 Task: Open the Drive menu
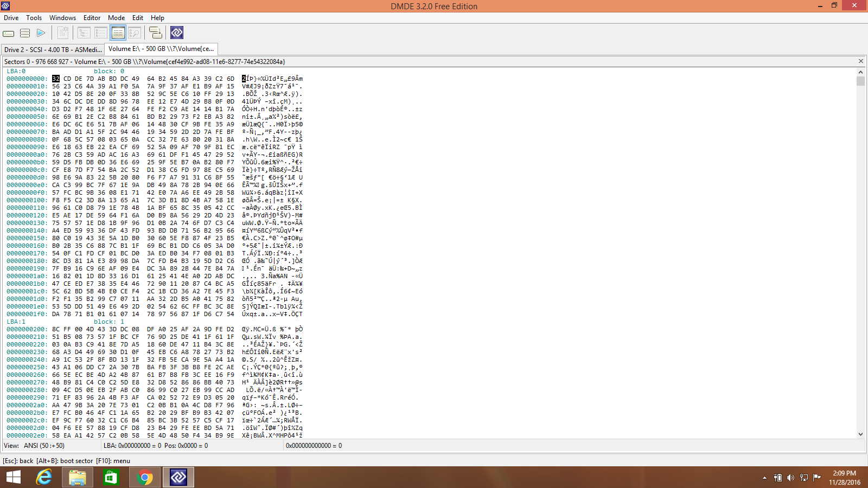click(11, 18)
